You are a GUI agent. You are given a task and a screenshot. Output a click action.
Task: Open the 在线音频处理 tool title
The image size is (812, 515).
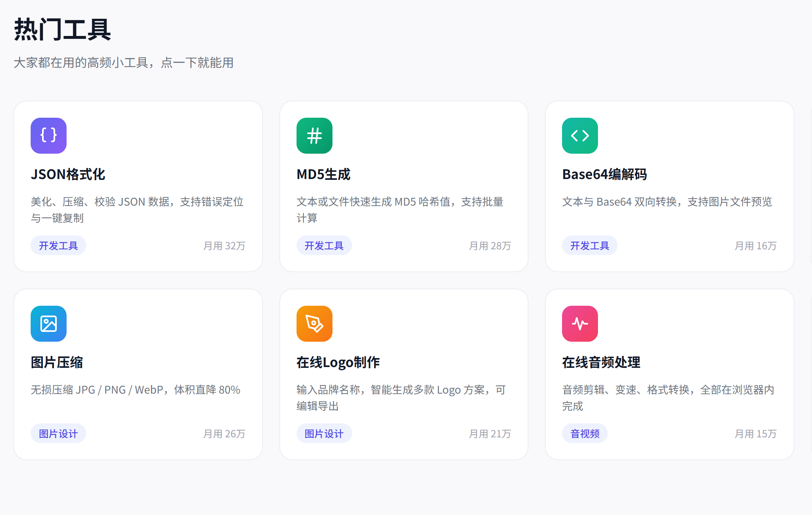click(601, 363)
